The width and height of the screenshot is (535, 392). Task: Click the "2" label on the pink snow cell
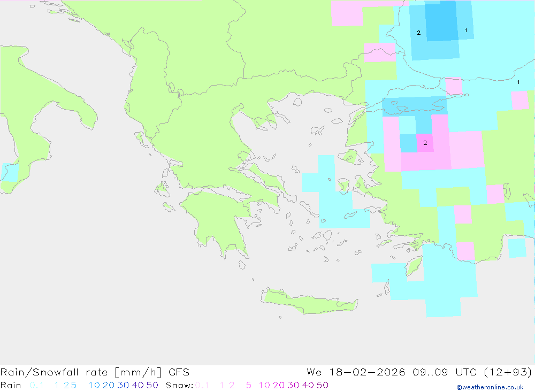[425, 143]
